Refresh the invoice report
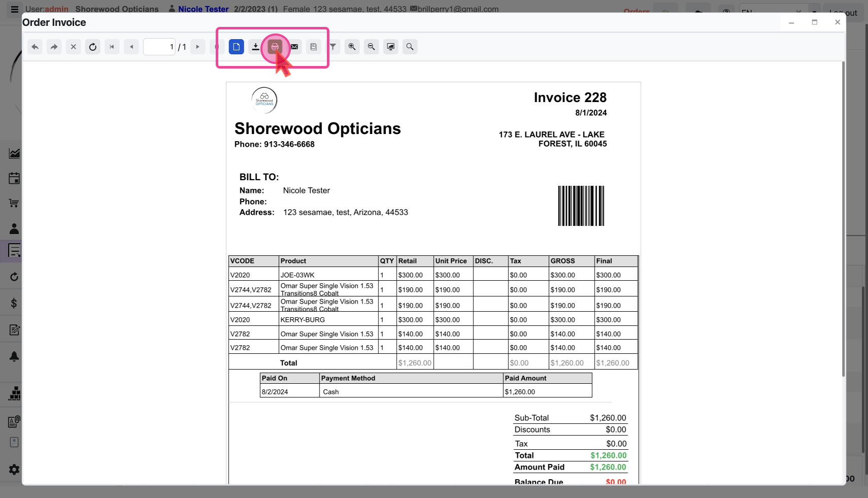 (x=92, y=47)
